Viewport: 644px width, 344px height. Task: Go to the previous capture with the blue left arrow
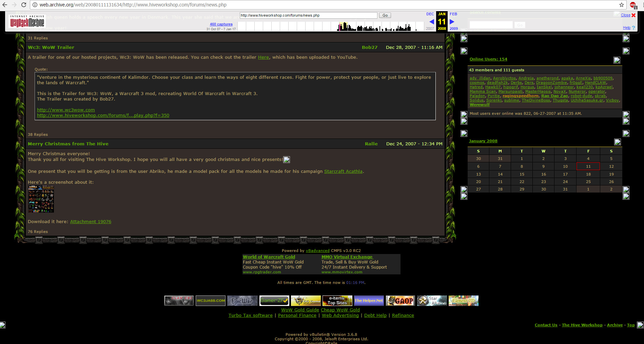click(432, 22)
